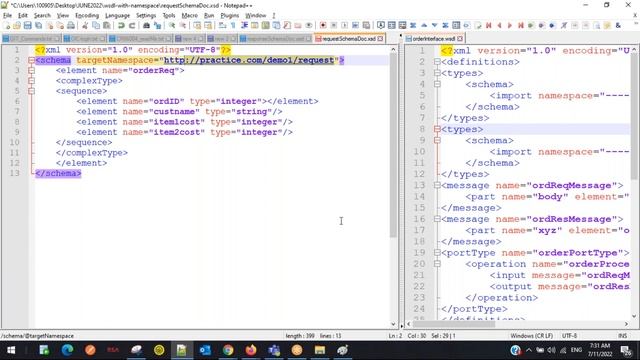Click the Paste toolbar icon
640x360 pixels.
107,25
